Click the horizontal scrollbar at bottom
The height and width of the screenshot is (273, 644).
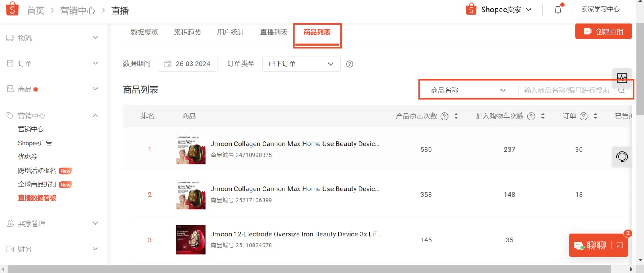(x=309, y=269)
